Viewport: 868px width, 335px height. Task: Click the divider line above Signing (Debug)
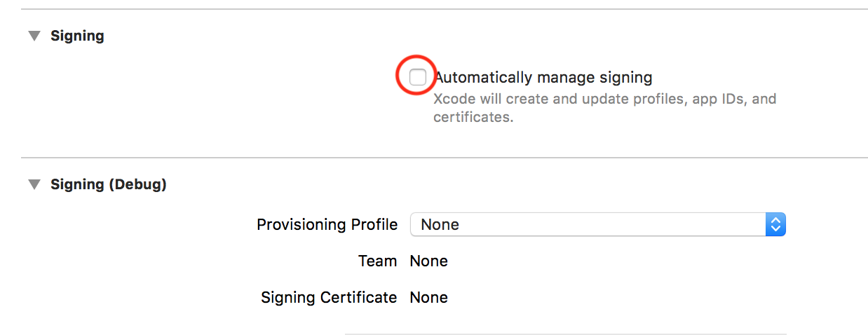tap(440, 158)
